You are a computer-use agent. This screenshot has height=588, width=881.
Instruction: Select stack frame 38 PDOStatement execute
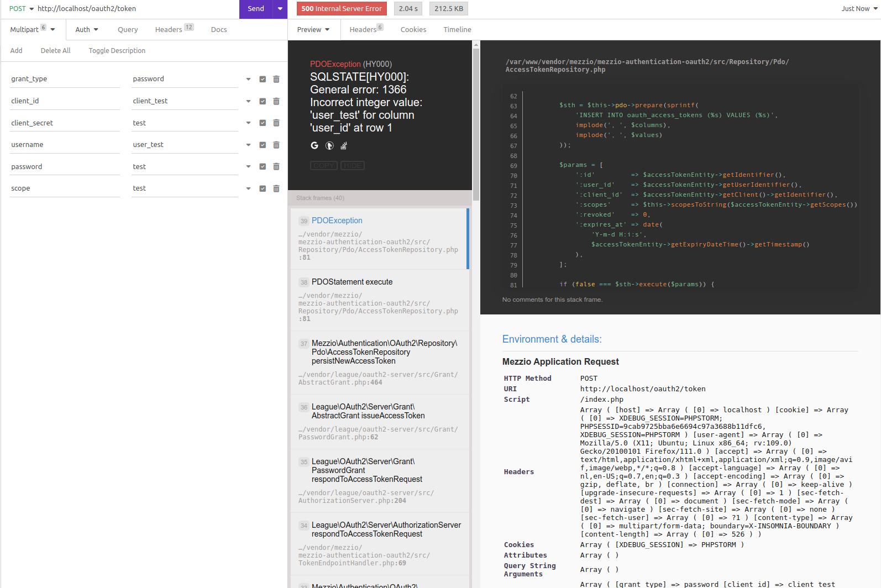point(380,300)
